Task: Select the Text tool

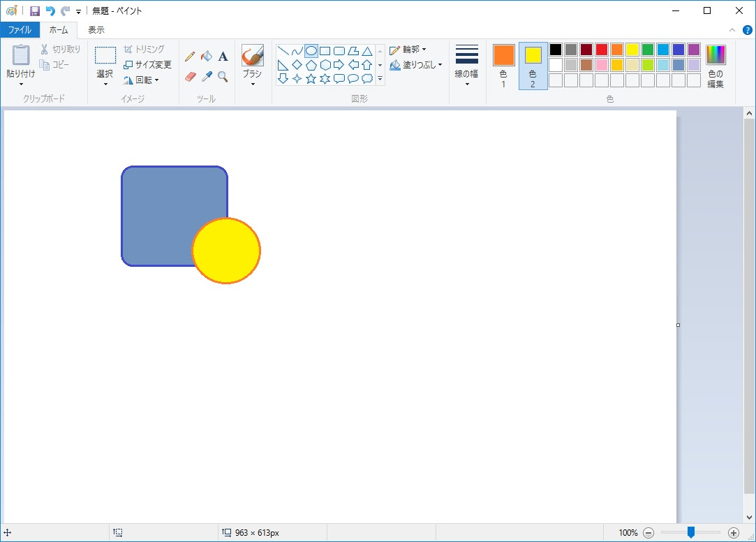Action: pyautogui.click(x=223, y=57)
